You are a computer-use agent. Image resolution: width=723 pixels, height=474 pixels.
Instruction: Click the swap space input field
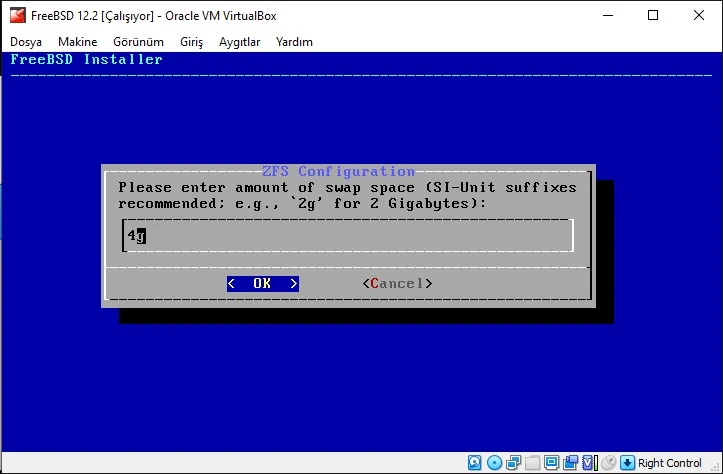348,236
